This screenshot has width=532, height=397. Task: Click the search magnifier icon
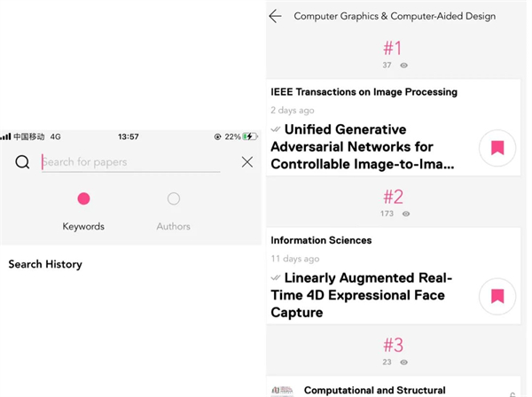23,161
